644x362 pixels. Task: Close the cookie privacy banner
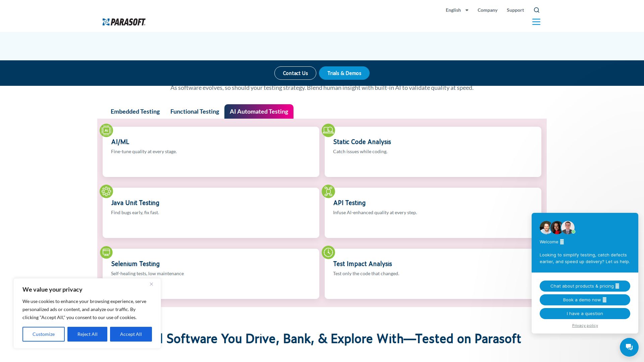151,284
